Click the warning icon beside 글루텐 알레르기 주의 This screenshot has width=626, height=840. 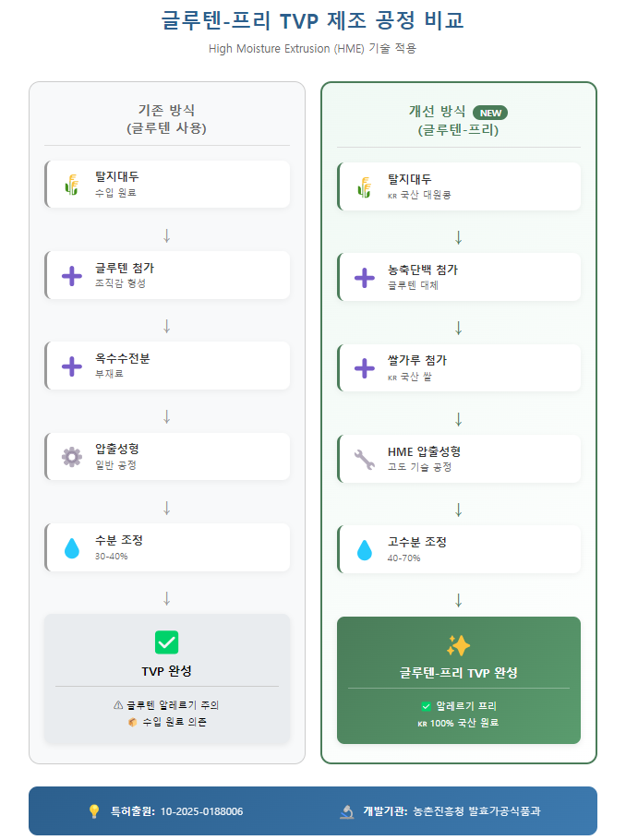[118, 704]
